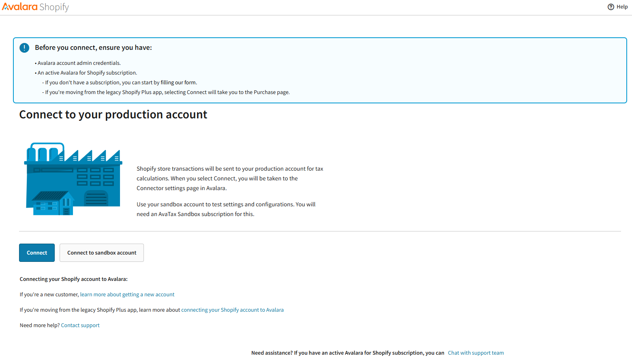This screenshot has width=632, height=364.
Task: Open 'learn more about getting a new account' link
Action: click(127, 295)
